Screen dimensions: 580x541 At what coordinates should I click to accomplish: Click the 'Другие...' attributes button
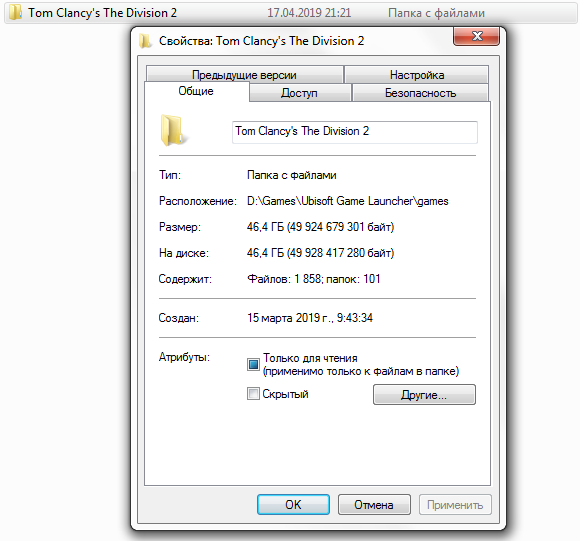point(424,395)
